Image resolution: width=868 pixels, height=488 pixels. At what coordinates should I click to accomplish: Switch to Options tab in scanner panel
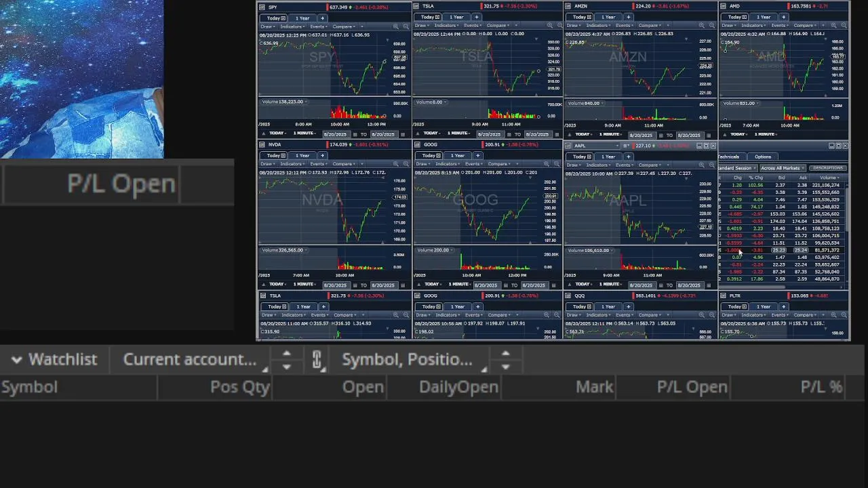[763, 157]
